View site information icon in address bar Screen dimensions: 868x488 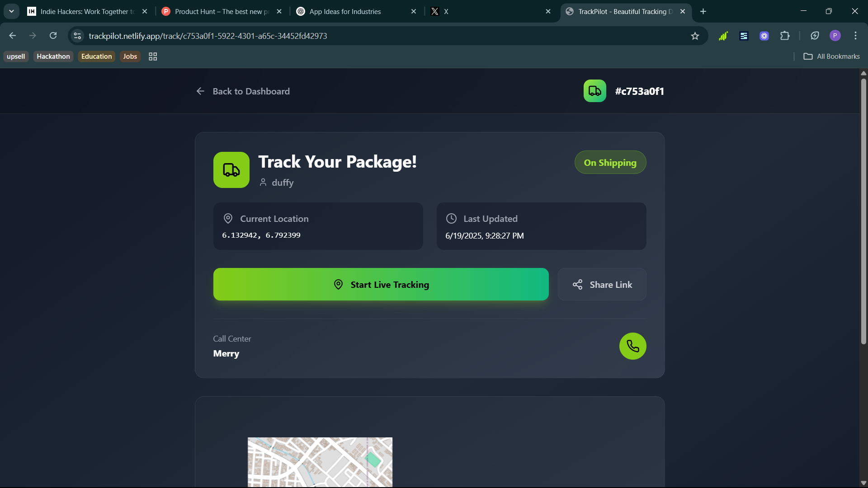77,36
